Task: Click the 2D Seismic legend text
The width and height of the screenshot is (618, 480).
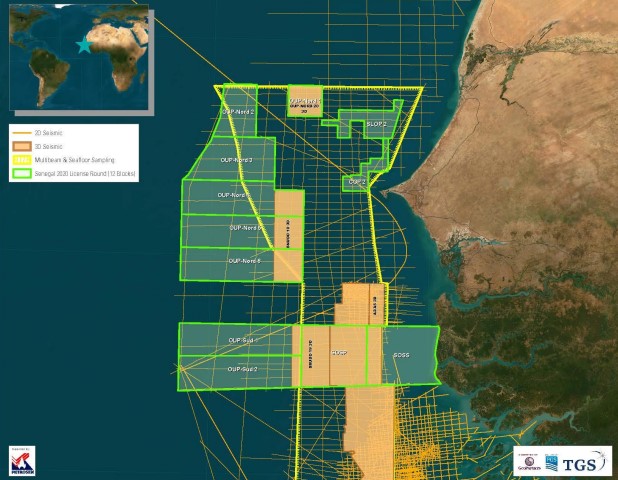Action: pyautogui.click(x=52, y=132)
